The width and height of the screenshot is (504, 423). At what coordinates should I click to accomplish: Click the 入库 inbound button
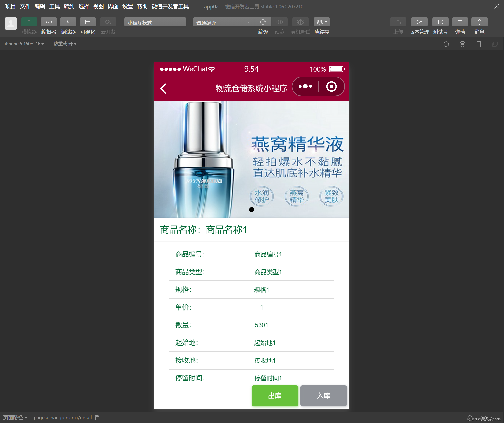tap(323, 396)
